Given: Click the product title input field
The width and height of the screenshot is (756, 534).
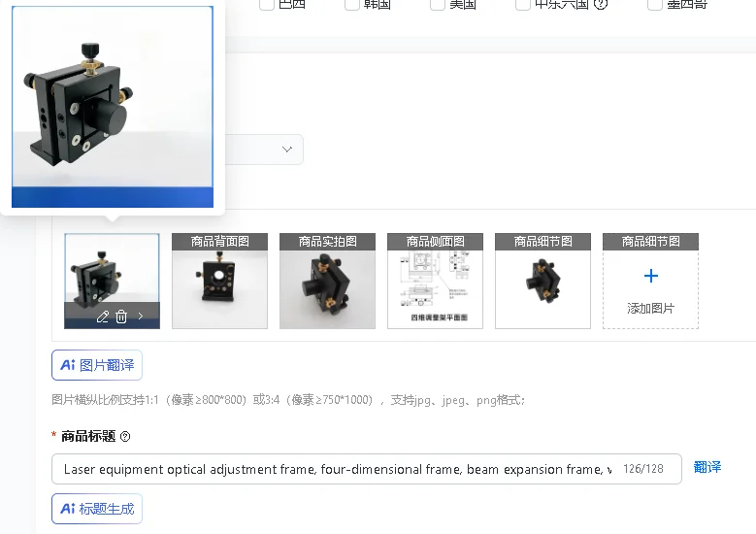Looking at the screenshot, I should [x=367, y=469].
